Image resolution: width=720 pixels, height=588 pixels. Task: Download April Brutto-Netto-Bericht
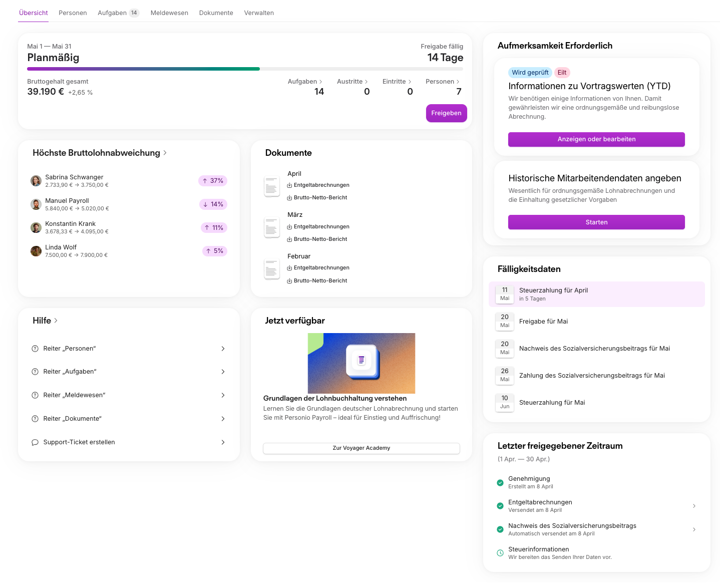(317, 198)
